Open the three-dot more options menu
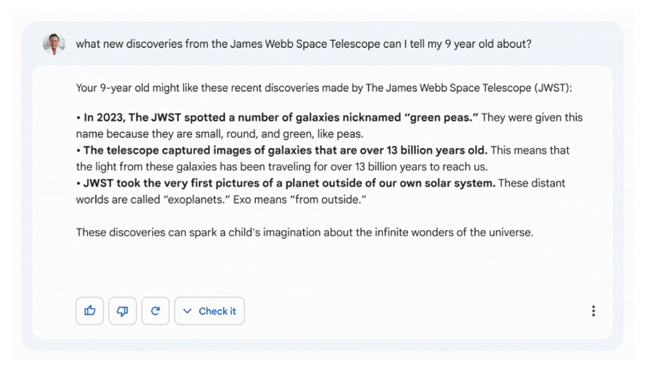This screenshot has height=368, width=650. point(594,311)
